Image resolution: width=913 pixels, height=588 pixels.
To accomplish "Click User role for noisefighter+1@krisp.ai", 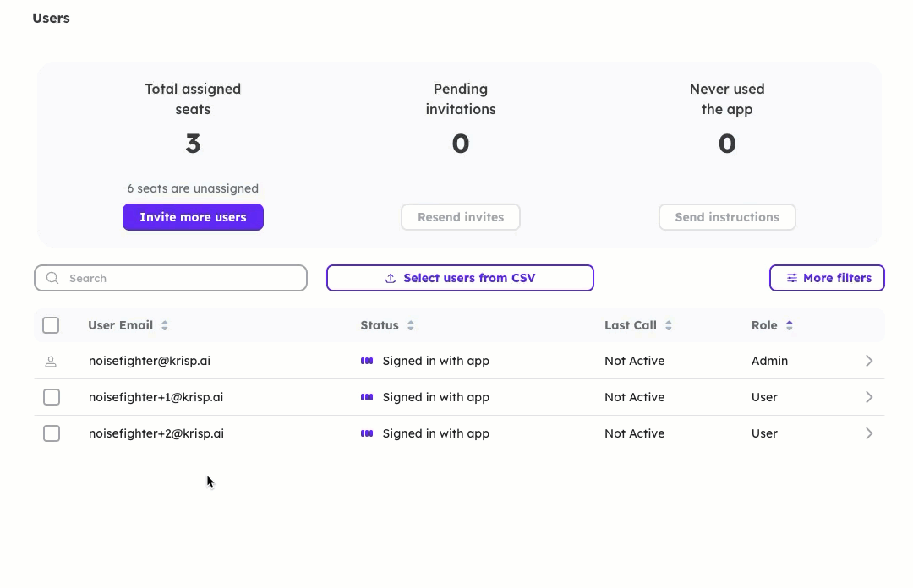I will click(x=764, y=397).
